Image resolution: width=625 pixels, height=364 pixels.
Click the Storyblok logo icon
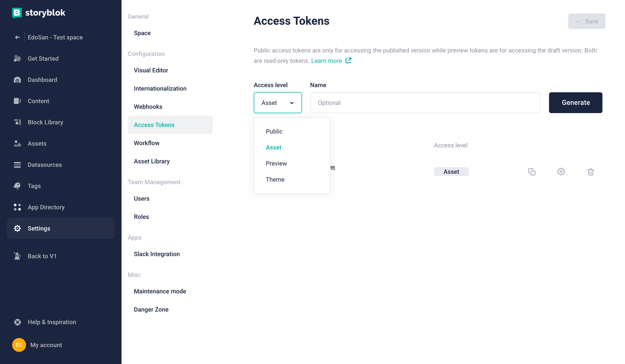[17, 13]
